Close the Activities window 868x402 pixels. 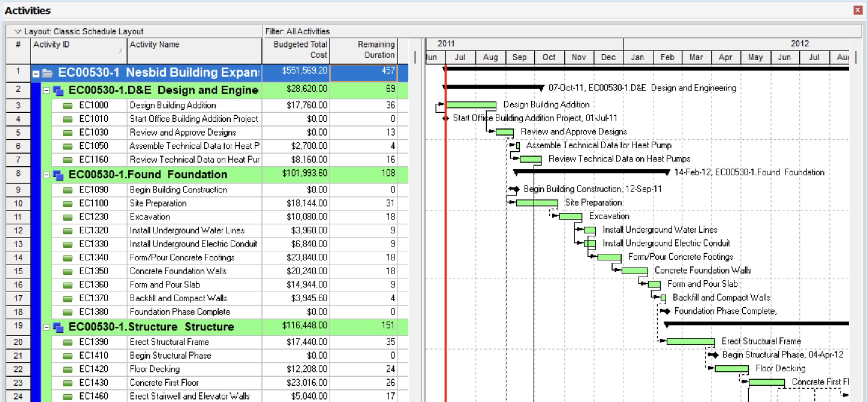pos(857,10)
